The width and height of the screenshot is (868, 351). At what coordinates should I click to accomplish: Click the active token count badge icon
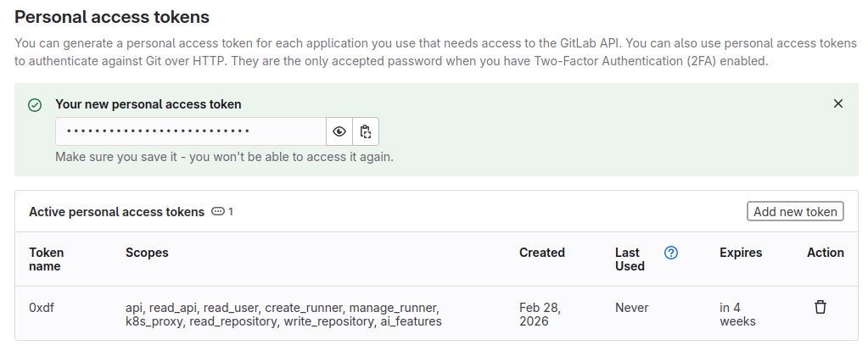(218, 212)
